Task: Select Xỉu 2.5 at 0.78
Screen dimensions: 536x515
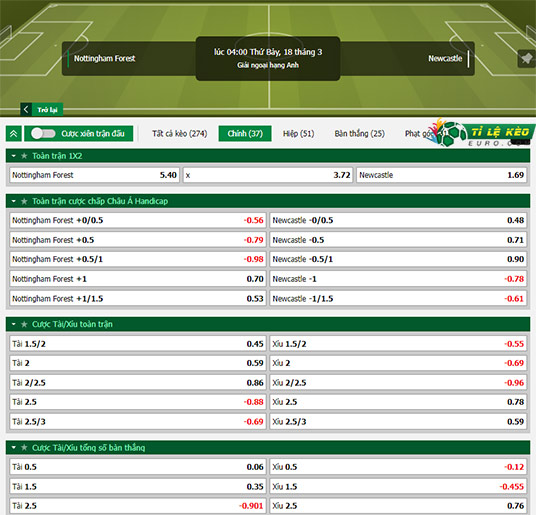Action: click(398, 402)
